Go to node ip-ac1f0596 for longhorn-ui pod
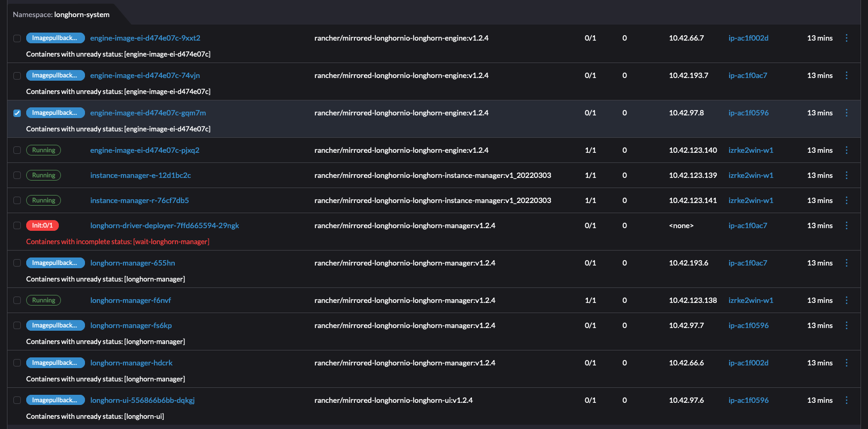 748,400
